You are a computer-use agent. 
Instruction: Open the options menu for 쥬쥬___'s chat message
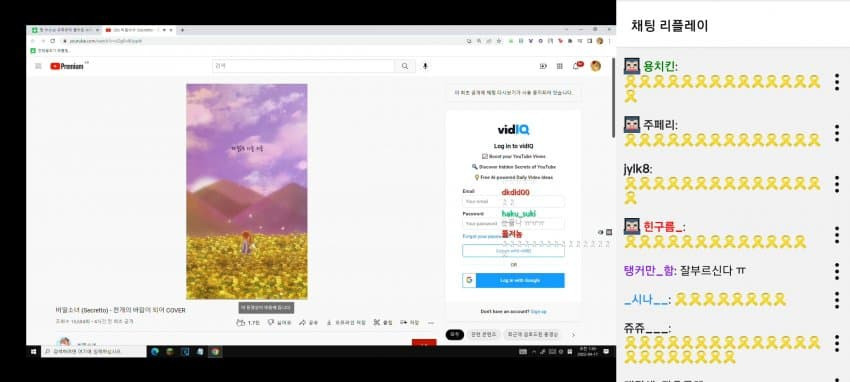coord(837,343)
